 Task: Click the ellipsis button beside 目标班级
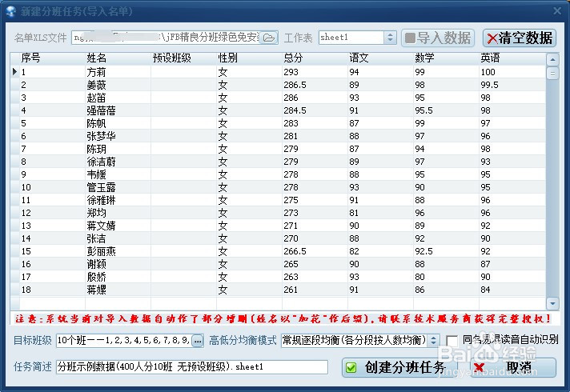coord(198,341)
